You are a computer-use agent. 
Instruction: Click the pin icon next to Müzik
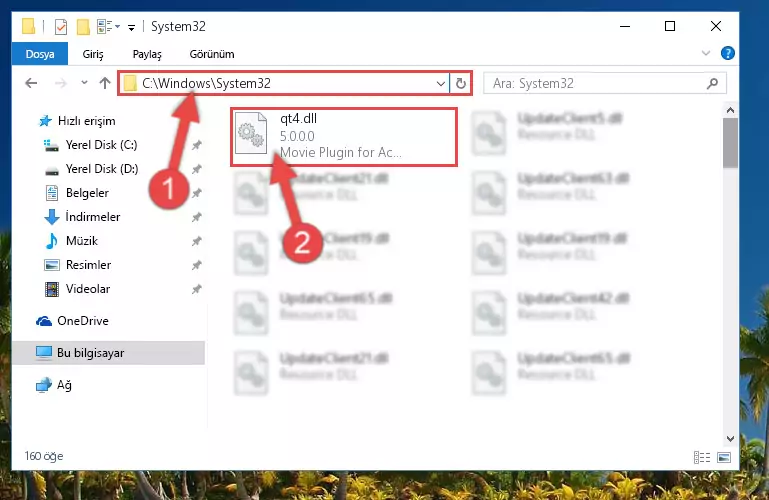coord(197,241)
